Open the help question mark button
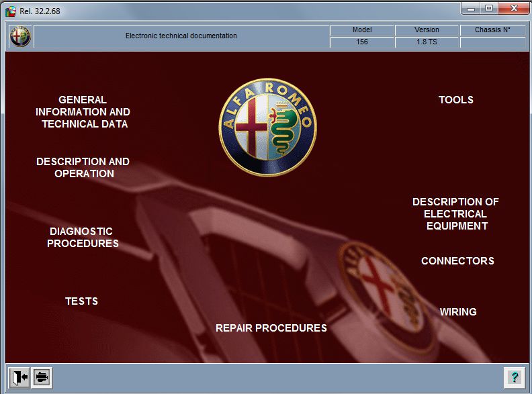 pyautogui.click(x=515, y=377)
